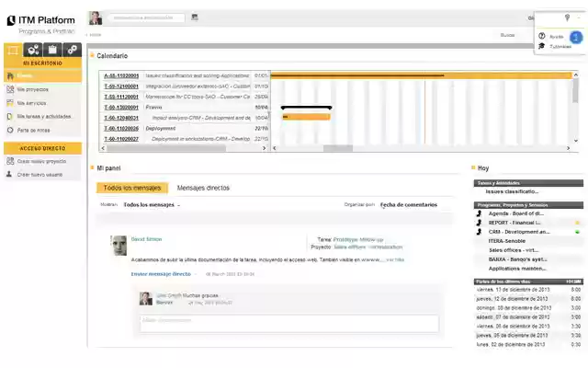Image resolution: width=588 pixels, height=368 pixels.
Task: Click Crear nuevo usuario person icon
Action: (9, 174)
